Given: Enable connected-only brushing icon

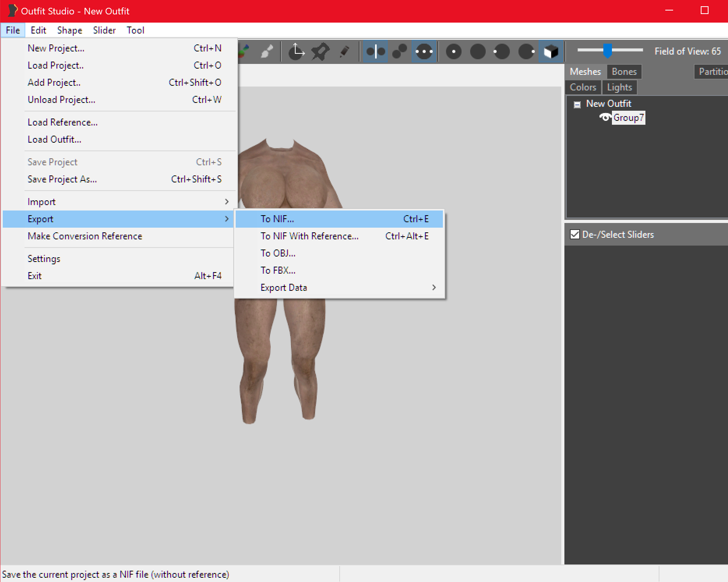Looking at the screenshot, I should 399,51.
